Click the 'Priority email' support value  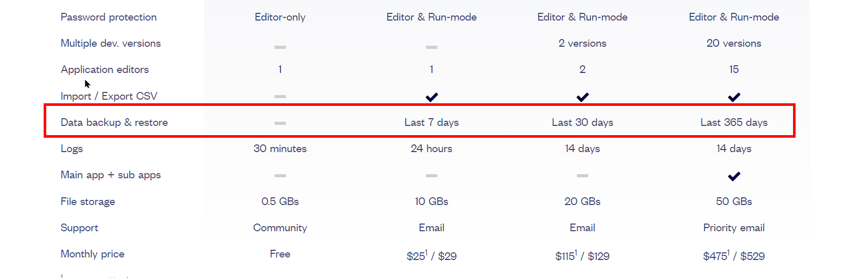pos(734,228)
